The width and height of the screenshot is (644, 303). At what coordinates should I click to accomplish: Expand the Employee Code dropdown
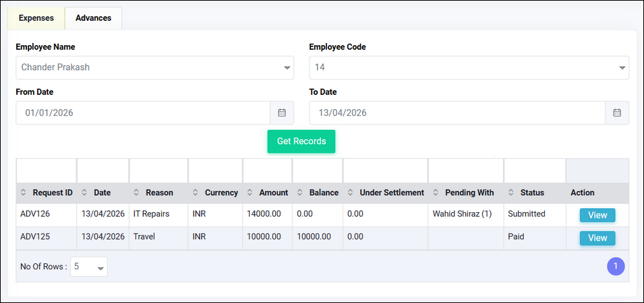(x=622, y=68)
